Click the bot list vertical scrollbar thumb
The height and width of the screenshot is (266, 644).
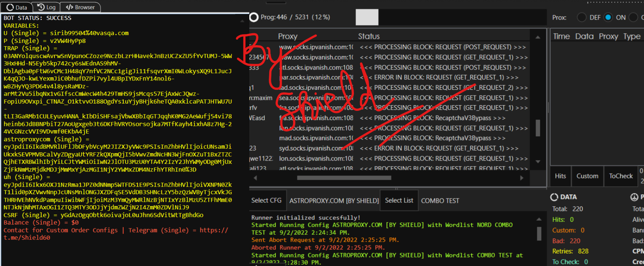tap(538, 128)
